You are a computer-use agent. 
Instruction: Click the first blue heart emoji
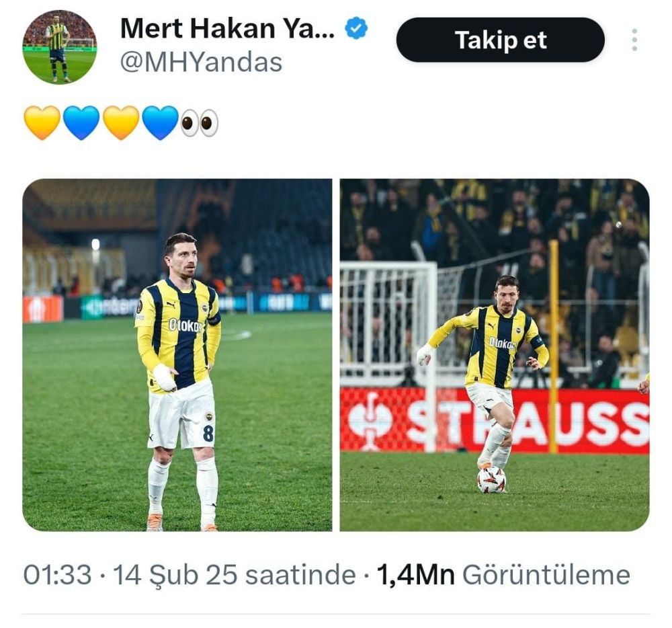coord(81,122)
